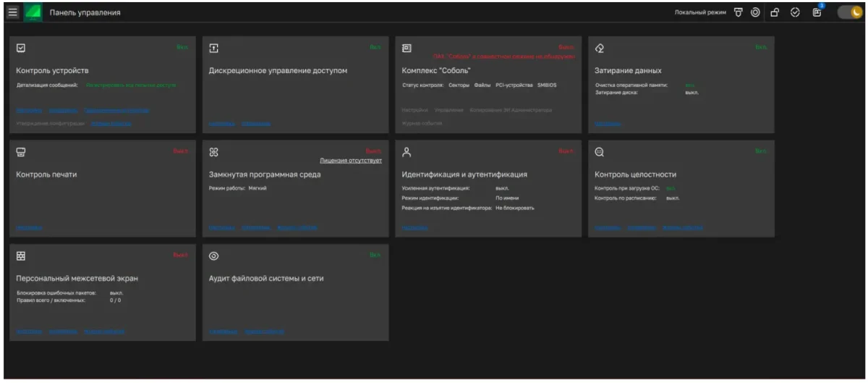868x383 pixels.
Task: Toggle Вкл. status on Контроль целостности
Action: pos(761,151)
